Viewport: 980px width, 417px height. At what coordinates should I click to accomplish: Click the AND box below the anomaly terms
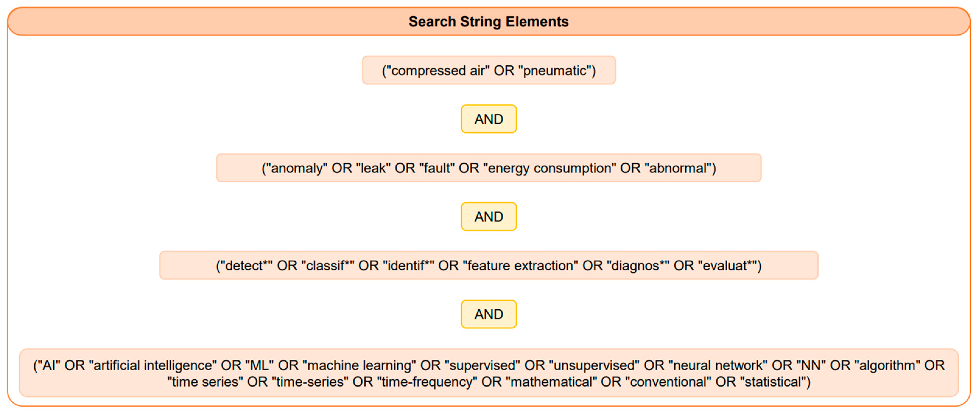(489, 217)
